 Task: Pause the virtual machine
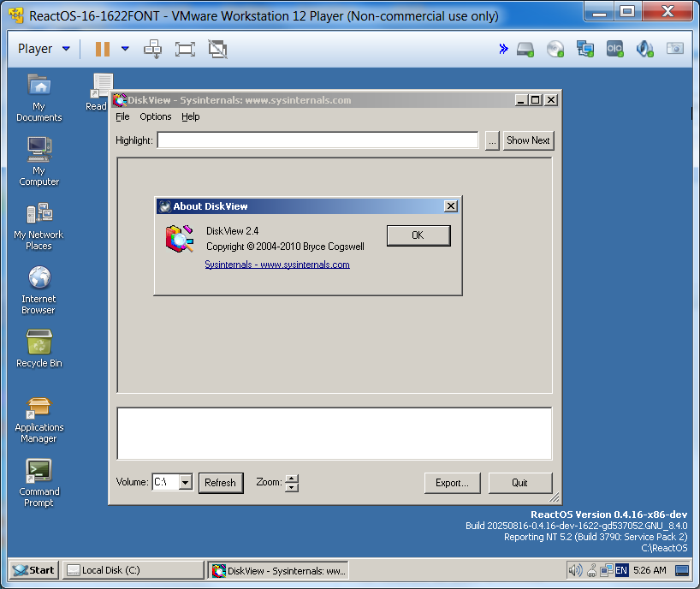click(103, 49)
